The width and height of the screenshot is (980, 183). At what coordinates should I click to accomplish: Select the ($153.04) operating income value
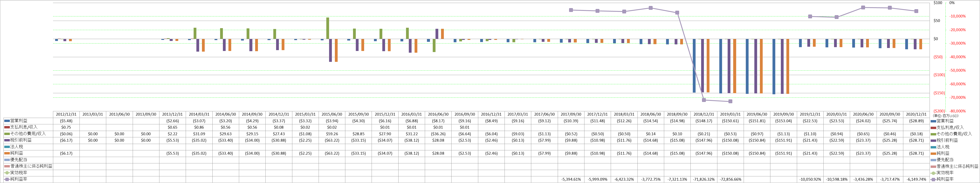pyautogui.click(x=783, y=121)
